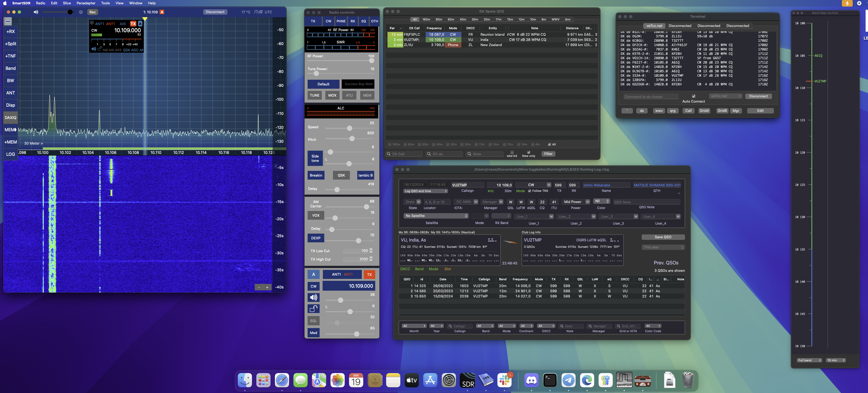Toggle Follow TRX checkbox in log window

[x=529, y=191]
